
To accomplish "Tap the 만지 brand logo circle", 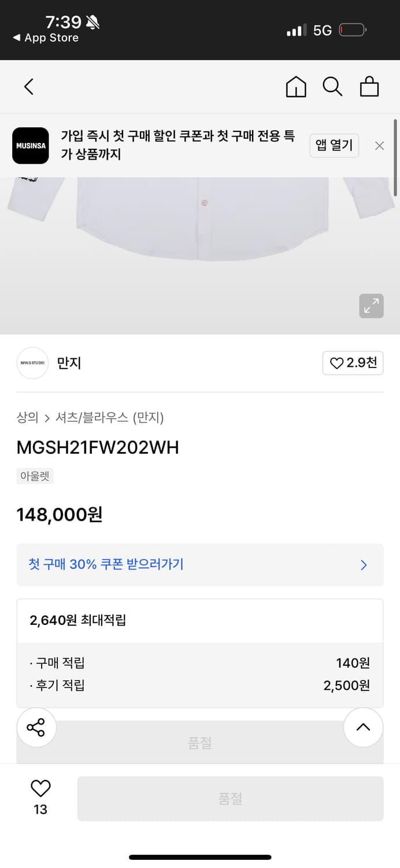I will [x=32, y=363].
